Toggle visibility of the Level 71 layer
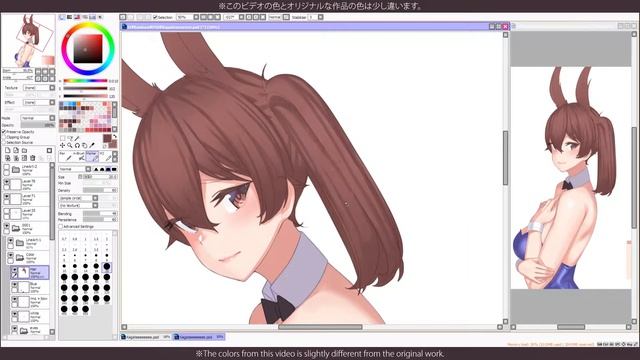The width and height of the screenshot is (640, 360). coord(7,197)
